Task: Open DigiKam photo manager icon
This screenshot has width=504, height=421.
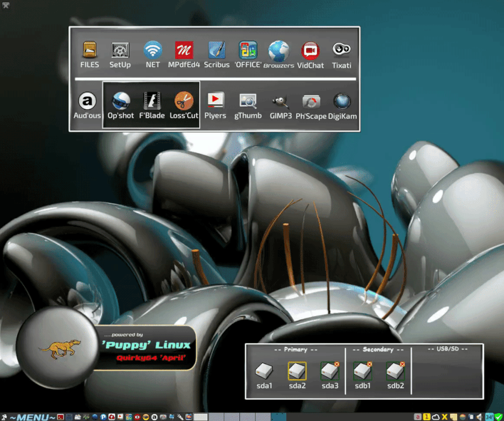Action: 342,102
